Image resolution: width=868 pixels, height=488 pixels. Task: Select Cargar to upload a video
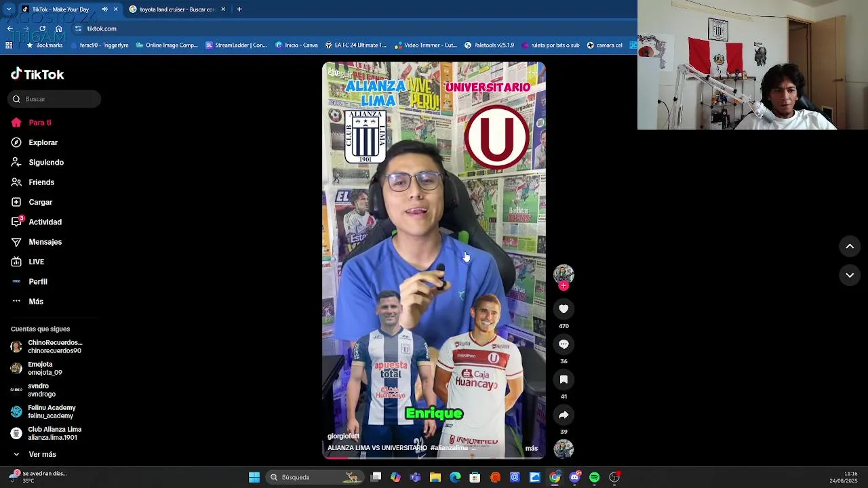click(x=32, y=202)
